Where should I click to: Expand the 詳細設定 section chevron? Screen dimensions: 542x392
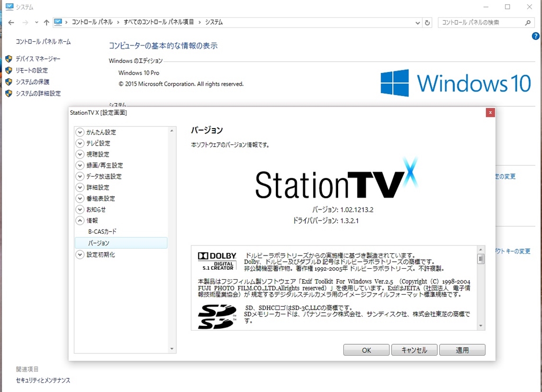80,188
